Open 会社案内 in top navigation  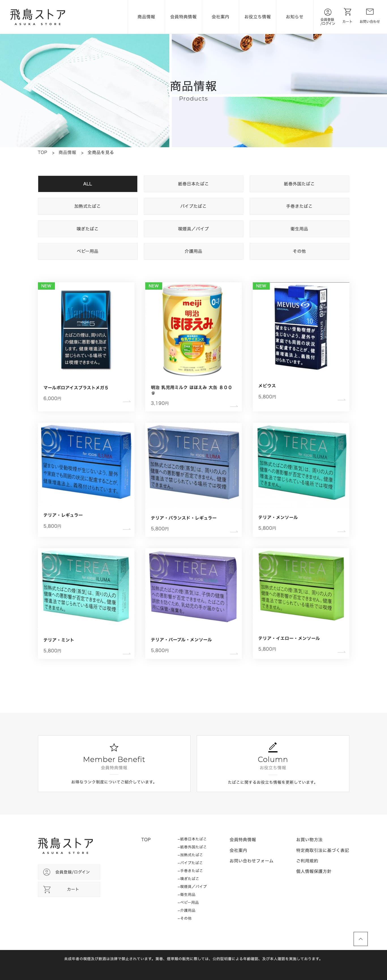[x=220, y=17]
